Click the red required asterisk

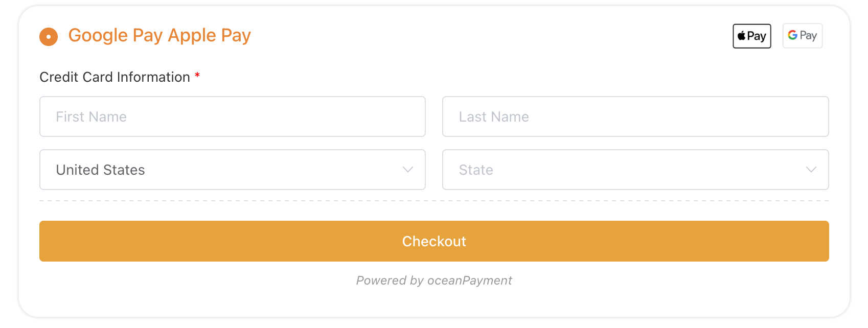click(197, 76)
